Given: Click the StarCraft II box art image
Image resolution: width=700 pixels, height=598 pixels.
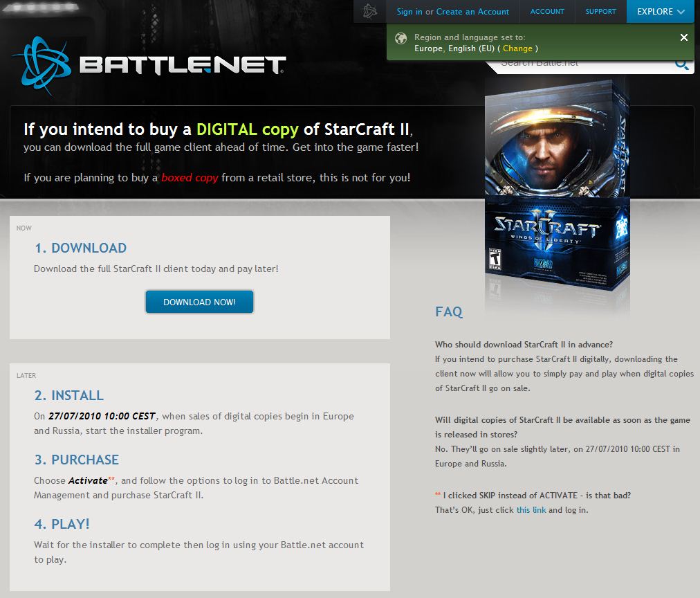Looking at the screenshot, I should pyautogui.click(x=557, y=185).
